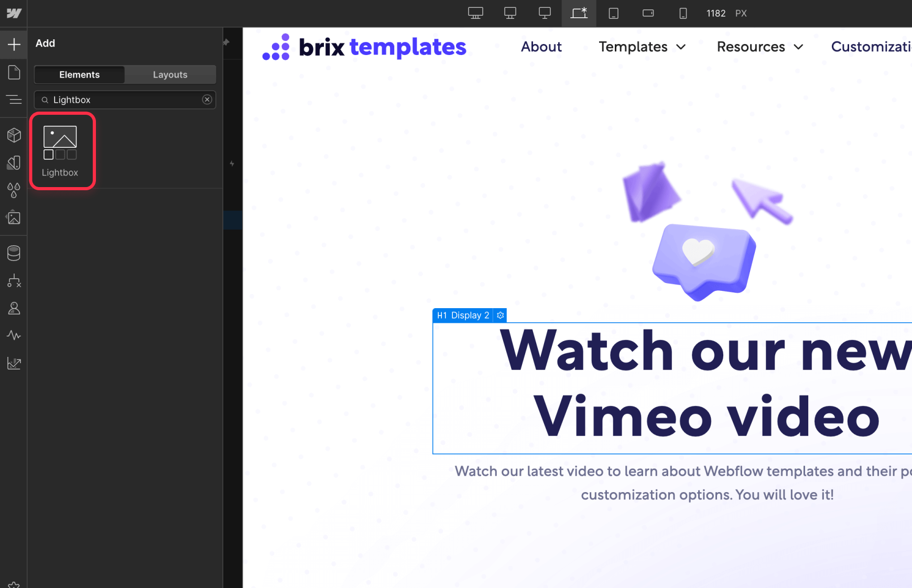
Task: Open the activity pulse icon in sidebar
Action: (14, 335)
